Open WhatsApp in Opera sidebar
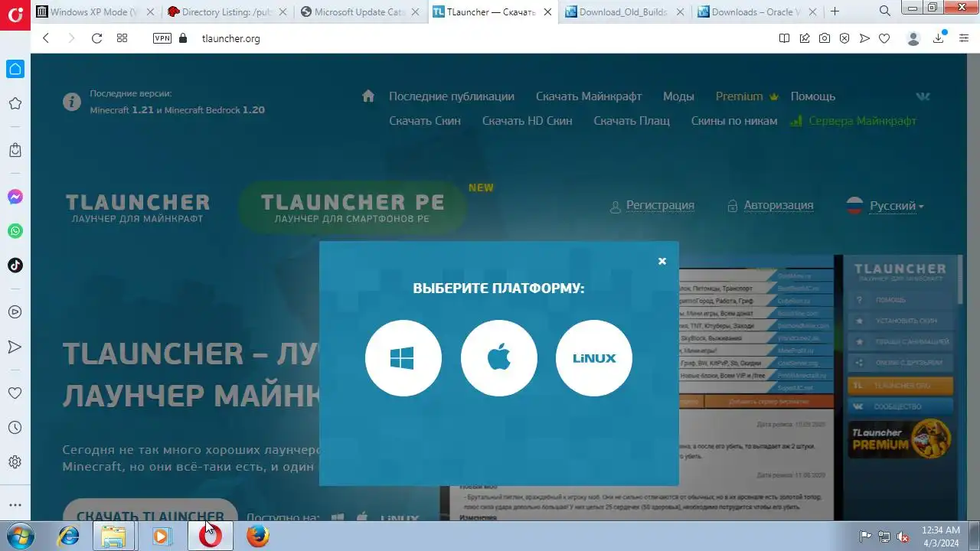 (x=15, y=231)
